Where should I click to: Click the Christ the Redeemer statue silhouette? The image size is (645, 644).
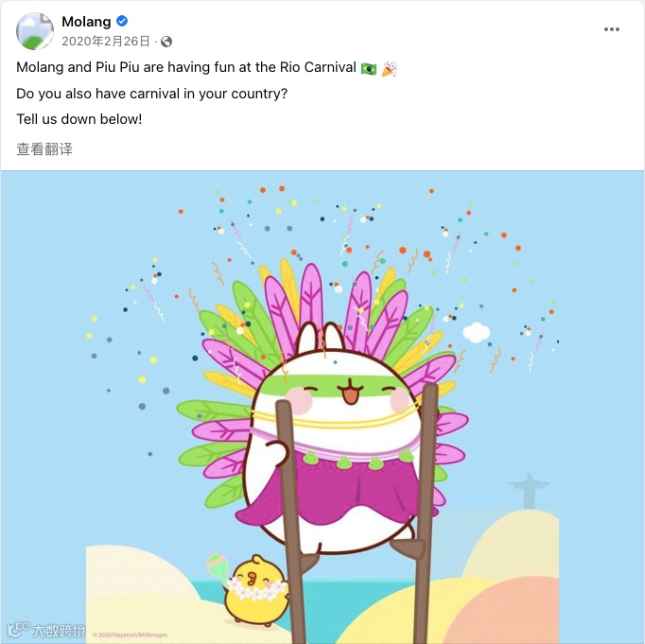click(x=529, y=491)
